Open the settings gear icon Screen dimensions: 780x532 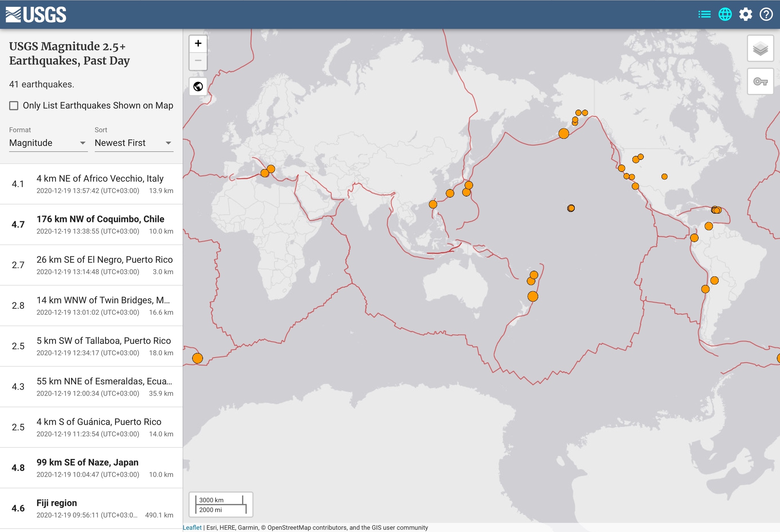click(x=745, y=14)
